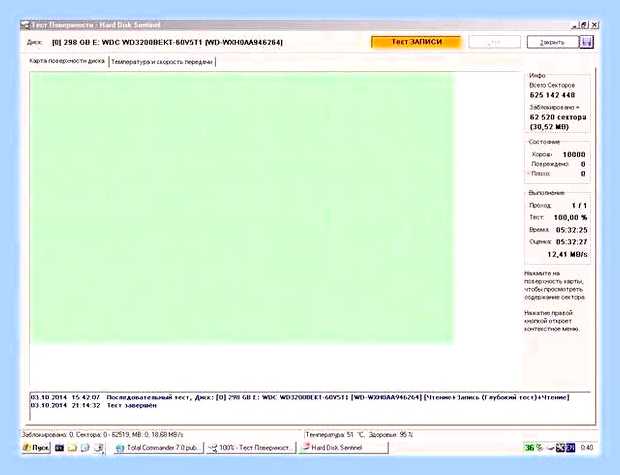Click the command prompt quick launch icon

pyautogui.click(x=59, y=448)
